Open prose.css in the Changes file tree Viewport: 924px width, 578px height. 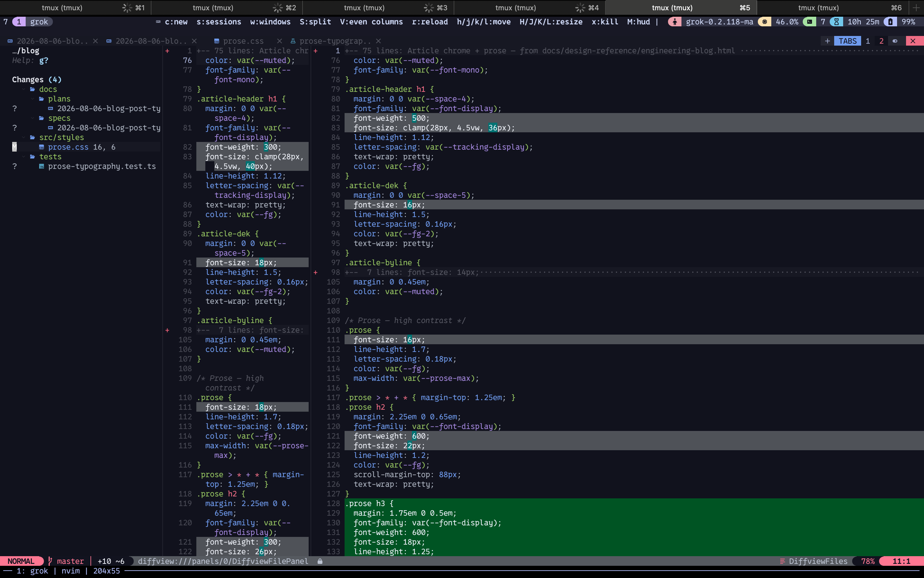[x=68, y=147]
